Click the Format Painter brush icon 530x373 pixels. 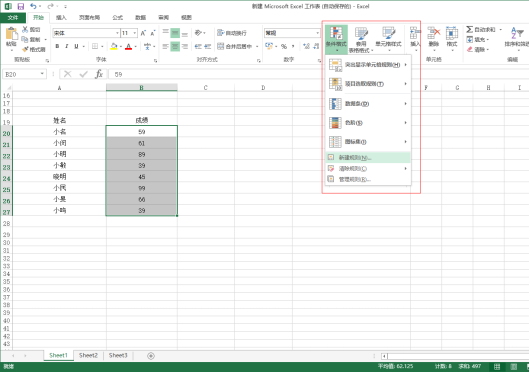point(25,50)
